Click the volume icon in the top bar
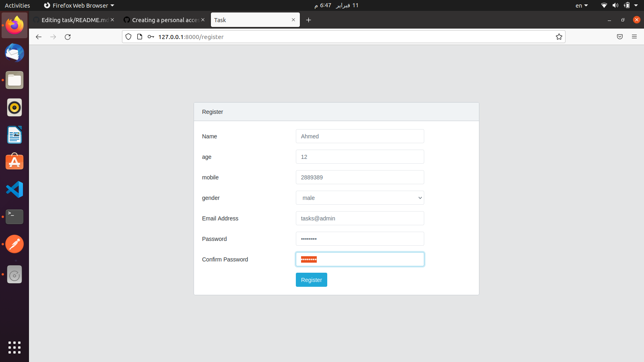The width and height of the screenshot is (644, 362). pyautogui.click(x=615, y=6)
